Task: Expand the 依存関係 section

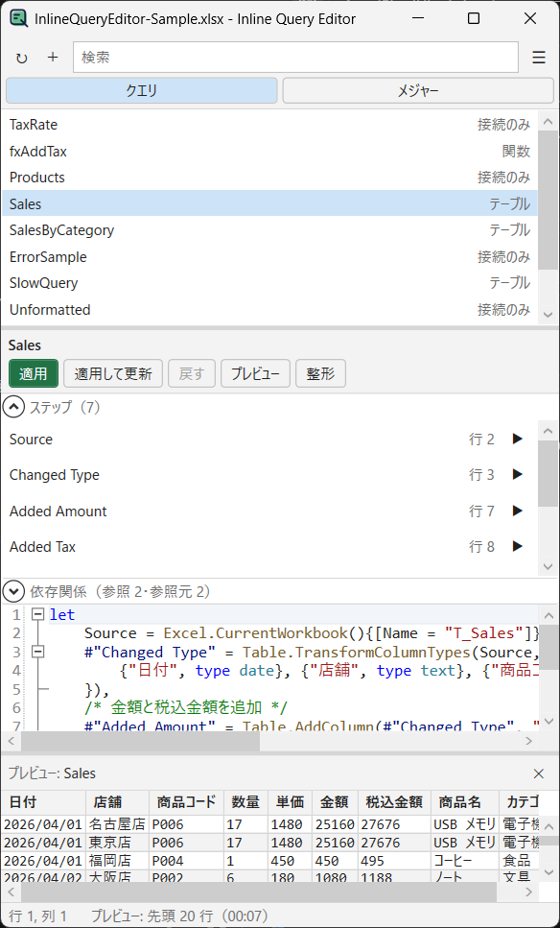Action: tap(13, 591)
